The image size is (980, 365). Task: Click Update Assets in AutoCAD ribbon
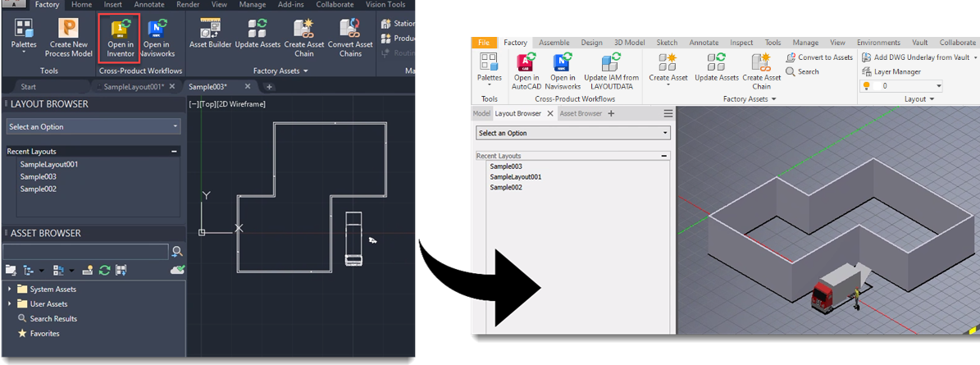pyautogui.click(x=258, y=34)
